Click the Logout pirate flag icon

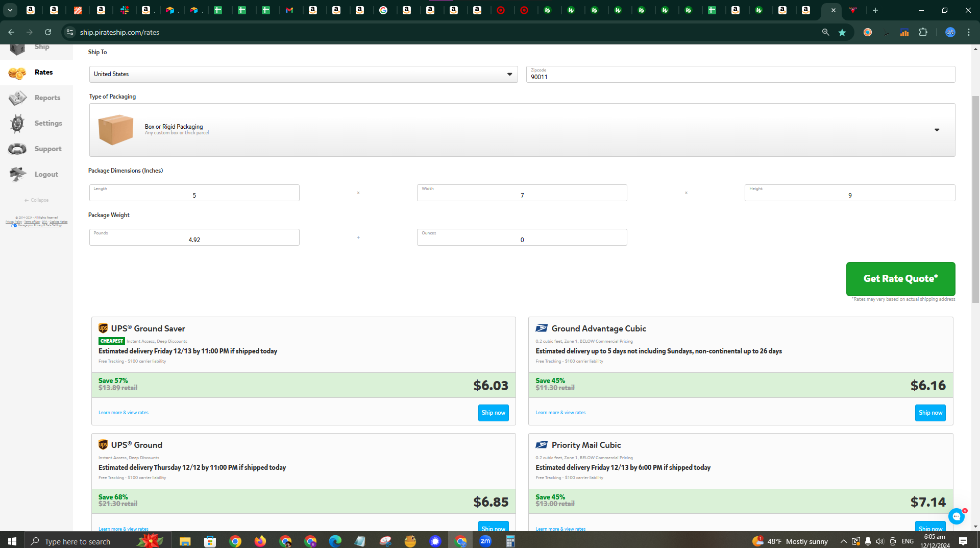pos(17,174)
